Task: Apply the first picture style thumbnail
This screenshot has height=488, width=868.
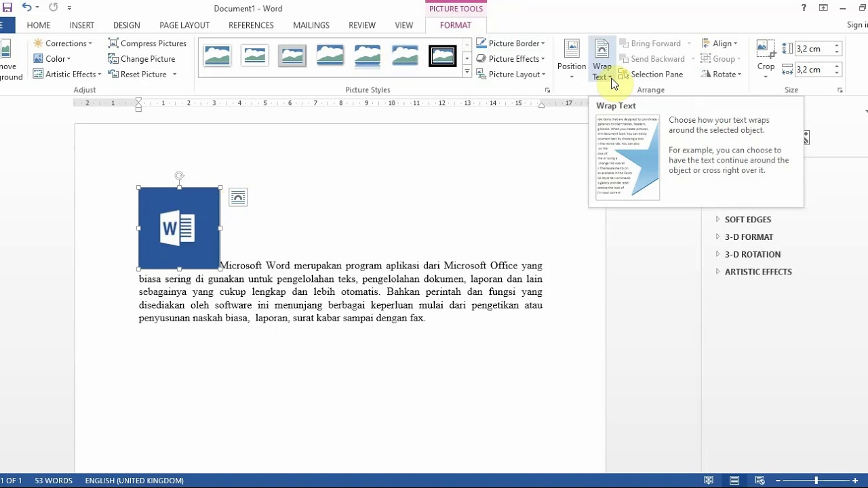Action: (217, 56)
